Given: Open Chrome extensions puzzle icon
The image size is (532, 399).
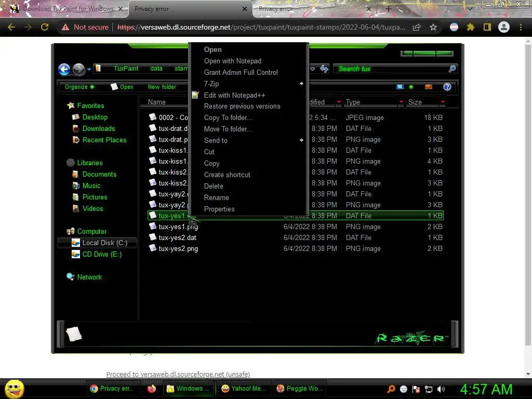Looking at the screenshot, I should pyautogui.click(x=471, y=27).
